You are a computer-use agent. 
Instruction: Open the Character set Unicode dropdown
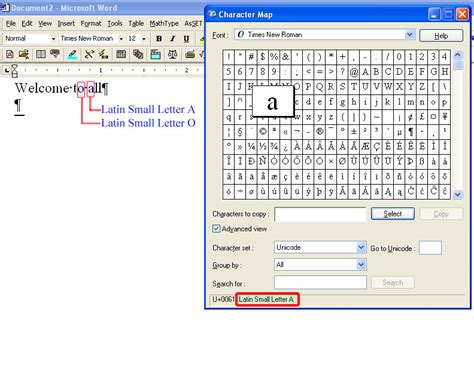click(x=361, y=247)
